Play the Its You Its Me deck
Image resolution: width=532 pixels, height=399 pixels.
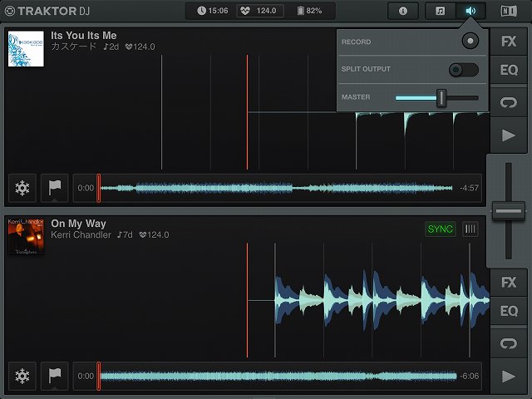pyautogui.click(x=509, y=135)
